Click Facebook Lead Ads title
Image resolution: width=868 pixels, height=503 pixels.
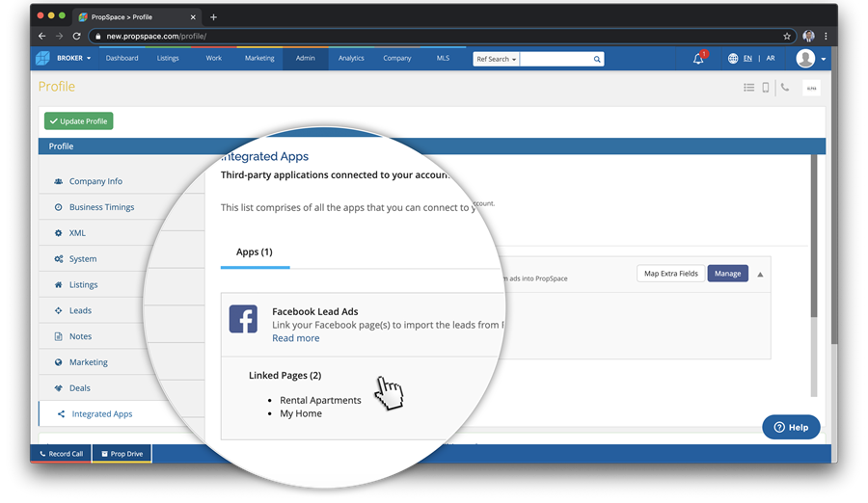click(x=315, y=311)
